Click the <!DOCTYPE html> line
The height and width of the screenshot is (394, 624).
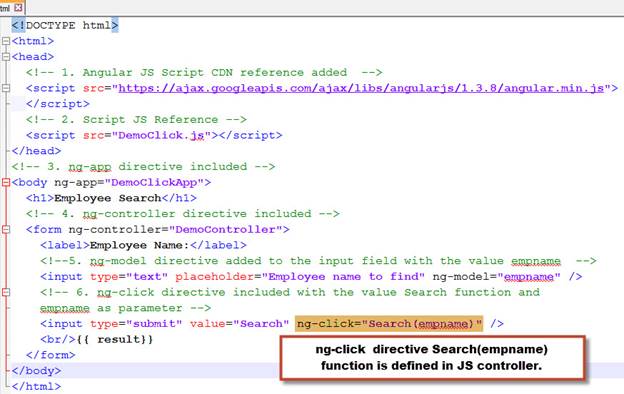point(65,25)
